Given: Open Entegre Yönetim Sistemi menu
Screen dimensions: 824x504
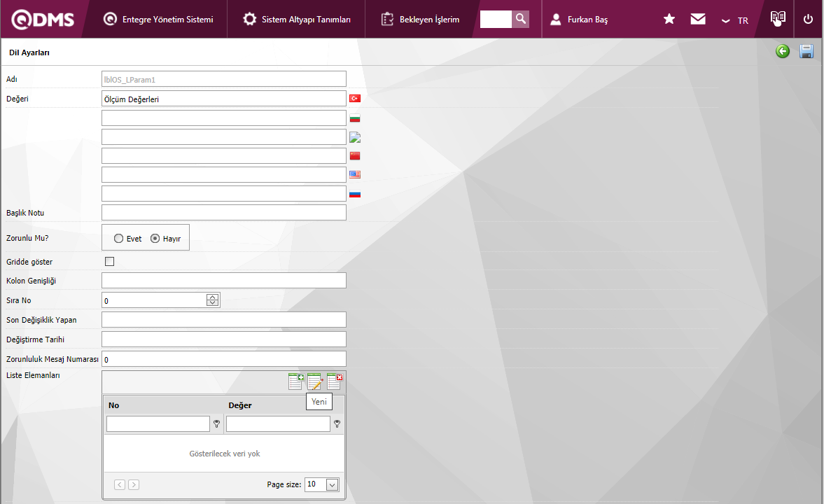Looking at the screenshot, I should click(x=158, y=20).
